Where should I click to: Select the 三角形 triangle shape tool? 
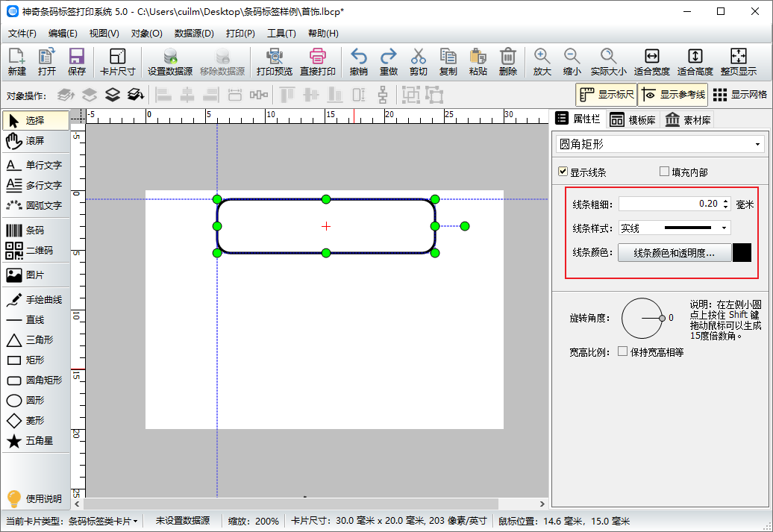(x=36, y=339)
